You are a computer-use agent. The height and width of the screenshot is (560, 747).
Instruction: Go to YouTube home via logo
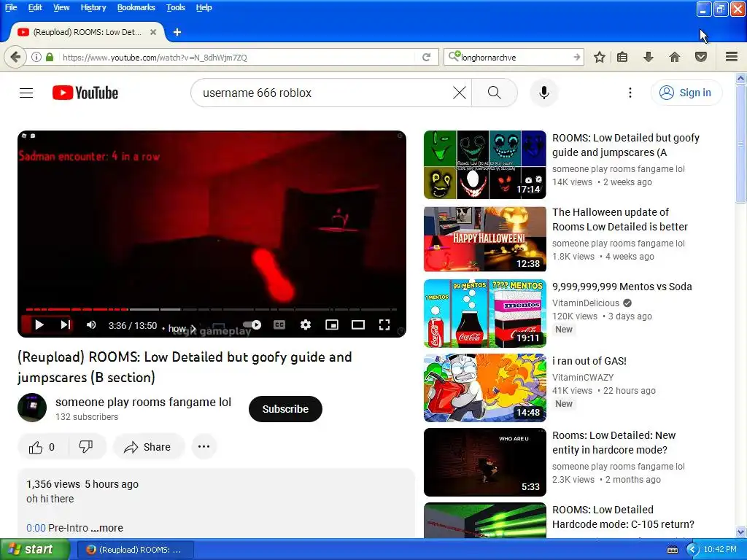[x=85, y=93]
